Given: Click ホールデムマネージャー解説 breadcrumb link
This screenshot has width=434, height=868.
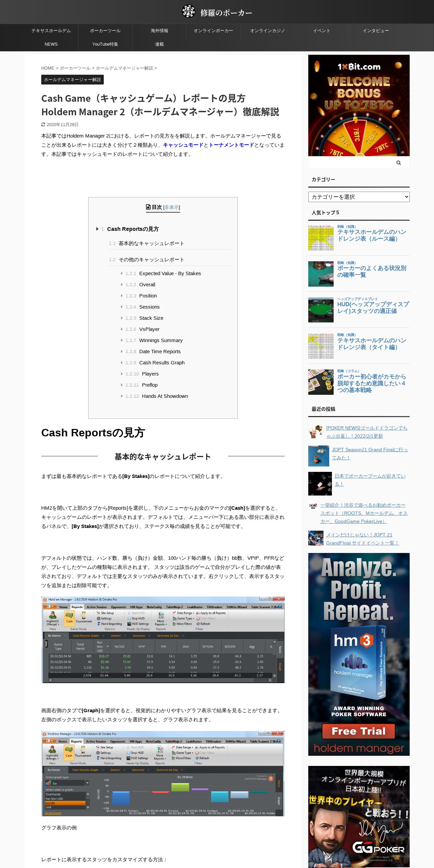Looking at the screenshot, I should coord(124,68).
